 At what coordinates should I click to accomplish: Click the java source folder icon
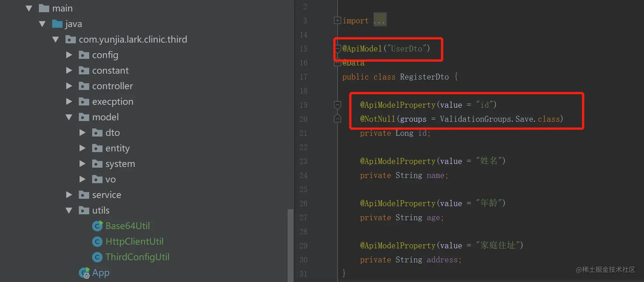(57, 24)
